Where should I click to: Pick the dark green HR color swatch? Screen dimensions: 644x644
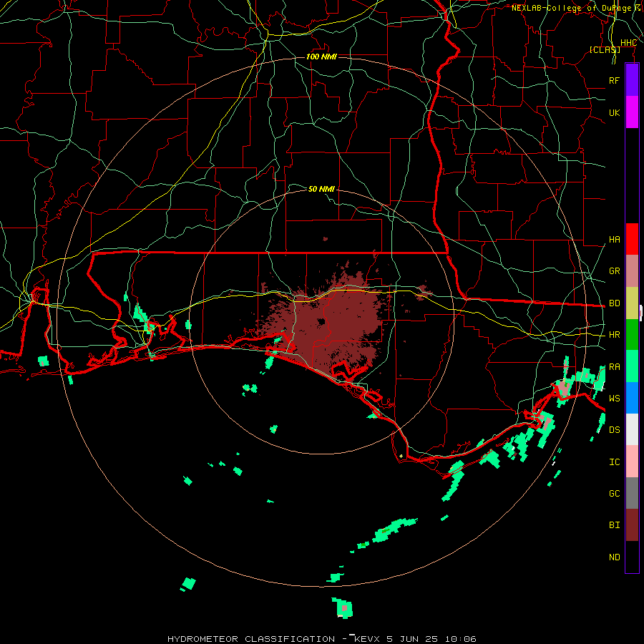[x=632, y=335]
